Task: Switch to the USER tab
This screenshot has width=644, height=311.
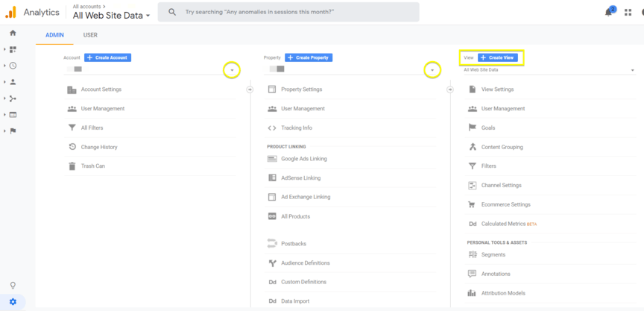Action: point(90,35)
